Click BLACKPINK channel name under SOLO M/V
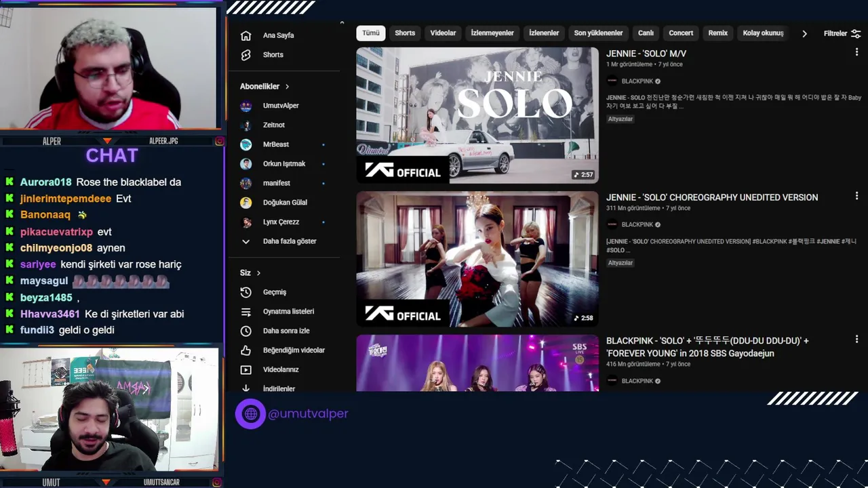868x488 pixels. coord(637,81)
